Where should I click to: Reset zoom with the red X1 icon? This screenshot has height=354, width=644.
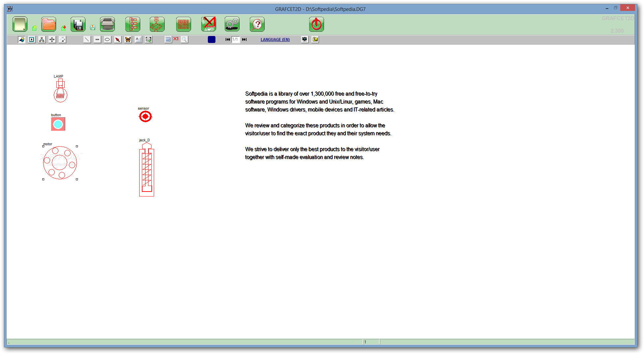[x=176, y=39]
